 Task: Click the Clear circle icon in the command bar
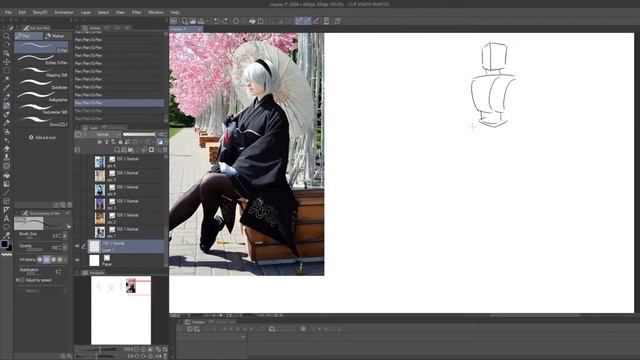coord(236,21)
